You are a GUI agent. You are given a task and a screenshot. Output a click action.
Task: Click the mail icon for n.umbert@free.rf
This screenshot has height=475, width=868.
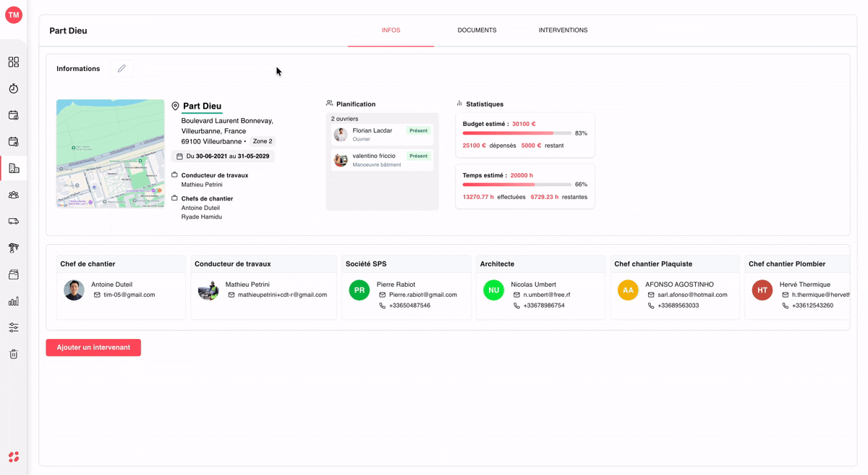(x=516, y=295)
